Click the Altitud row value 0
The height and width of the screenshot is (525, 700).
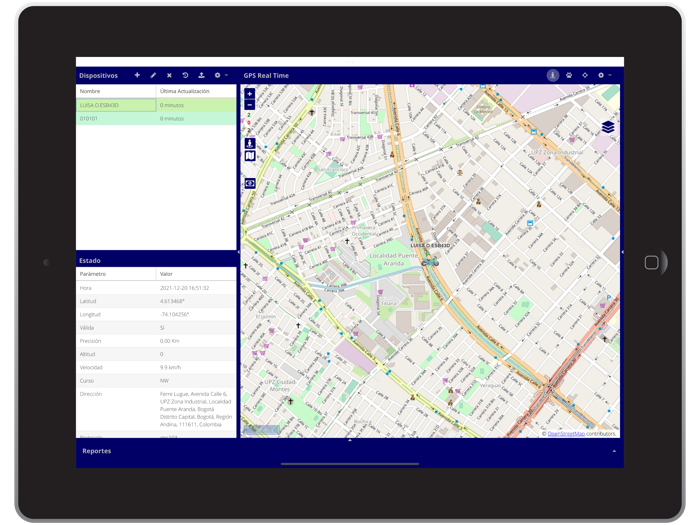[162, 354]
